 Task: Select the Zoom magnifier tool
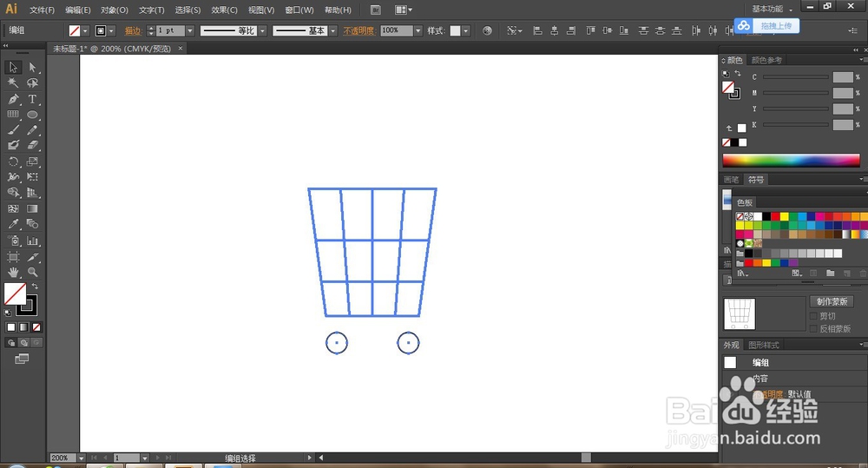tap(33, 273)
